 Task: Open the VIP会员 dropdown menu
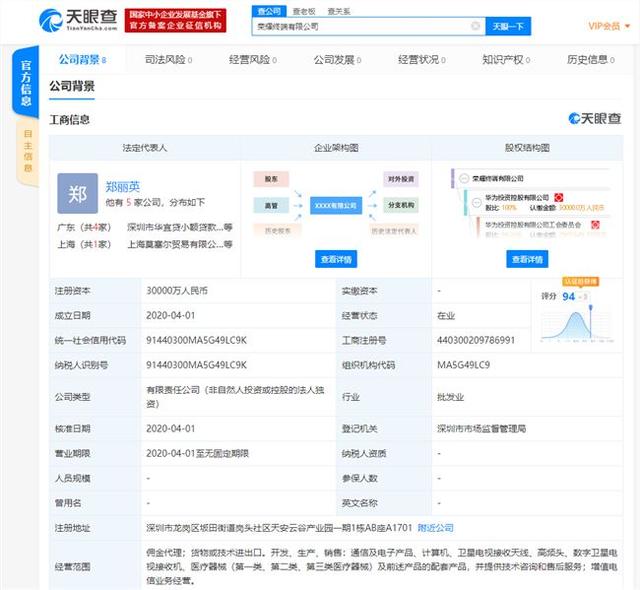tap(609, 26)
